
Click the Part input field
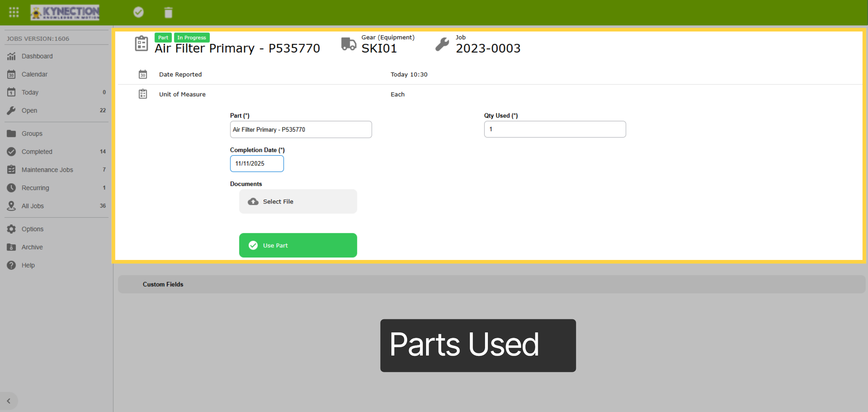point(301,129)
